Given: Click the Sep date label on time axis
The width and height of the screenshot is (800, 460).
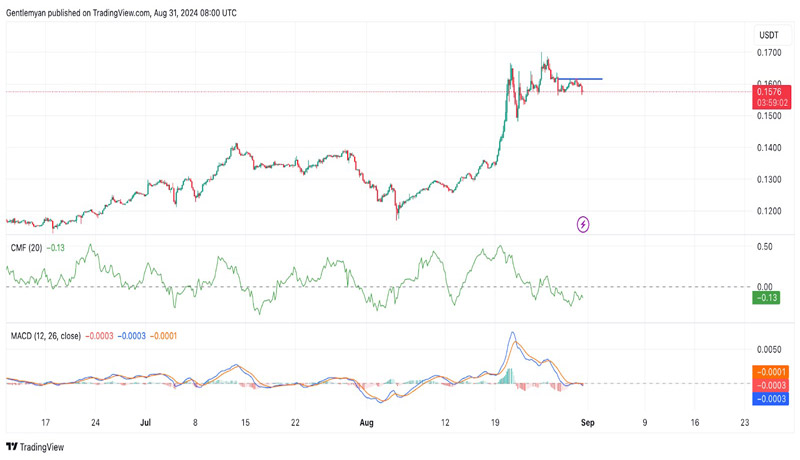Looking at the screenshot, I should click(x=587, y=423).
